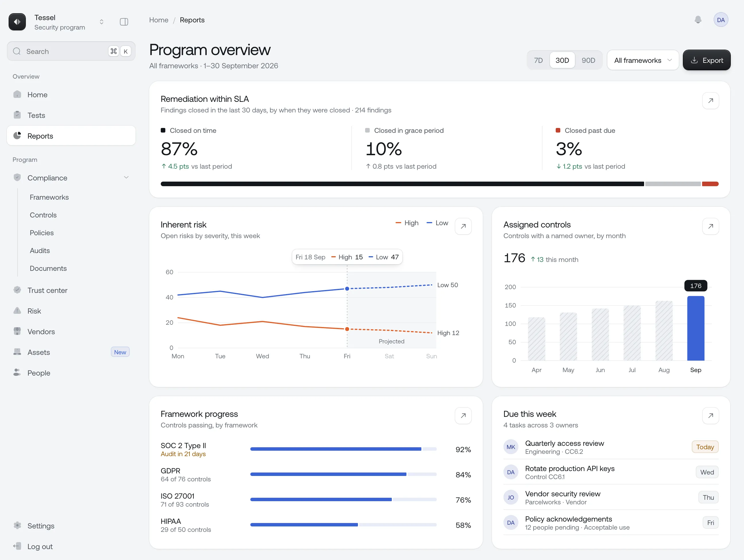Click the SOC 2 Type II progress bar
Image resolution: width=744 pixels, height=560 pixels.
[343, 449]
